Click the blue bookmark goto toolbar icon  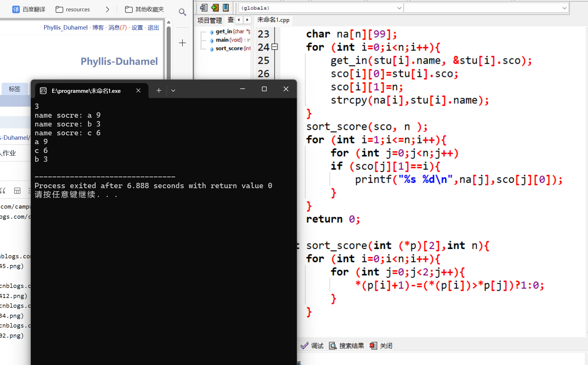[x=226, y=8]
